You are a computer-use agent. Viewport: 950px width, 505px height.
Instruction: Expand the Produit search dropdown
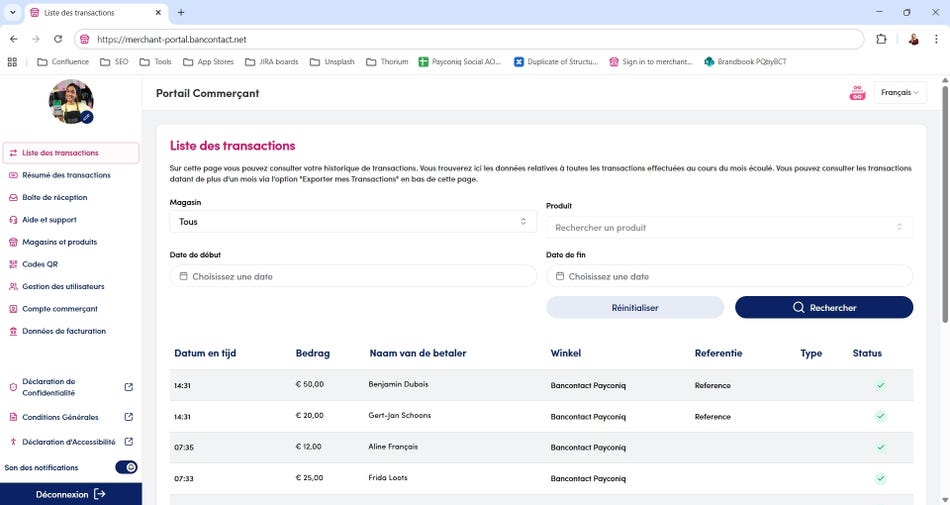click(729, 227)
